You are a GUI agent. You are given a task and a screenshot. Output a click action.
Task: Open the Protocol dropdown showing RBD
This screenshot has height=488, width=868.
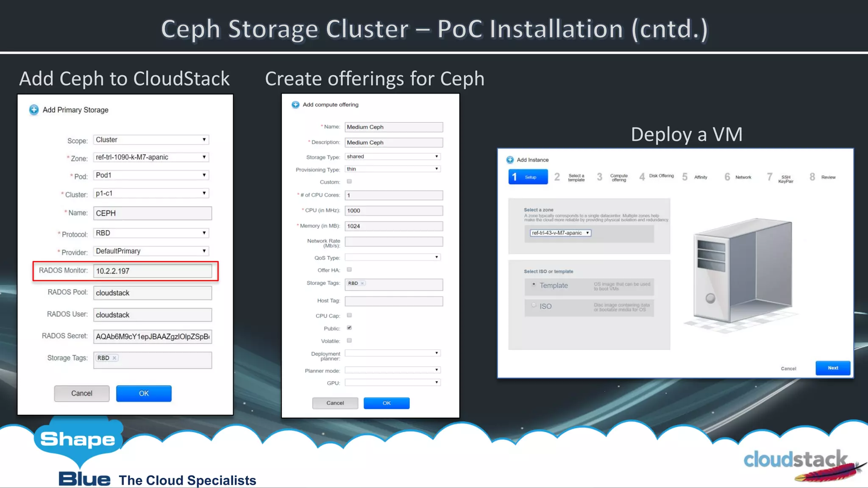151,233
